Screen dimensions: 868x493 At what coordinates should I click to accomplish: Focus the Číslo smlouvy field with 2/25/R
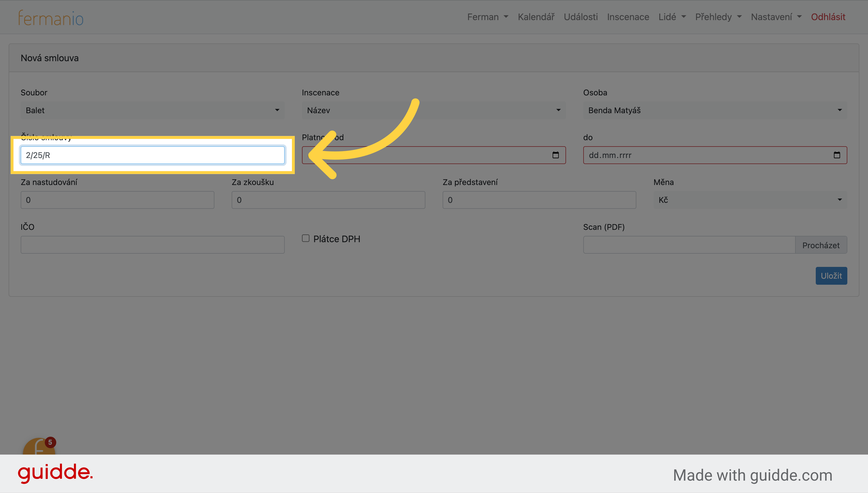(152, 155)
